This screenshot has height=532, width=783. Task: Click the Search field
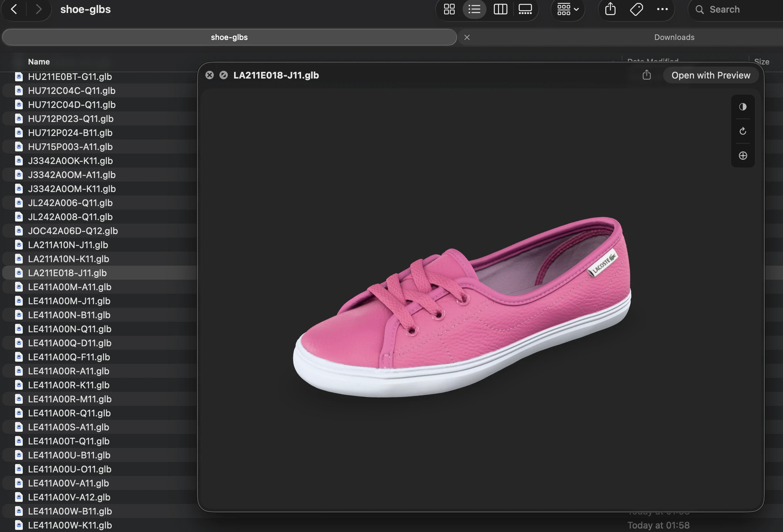click(736, 9)
